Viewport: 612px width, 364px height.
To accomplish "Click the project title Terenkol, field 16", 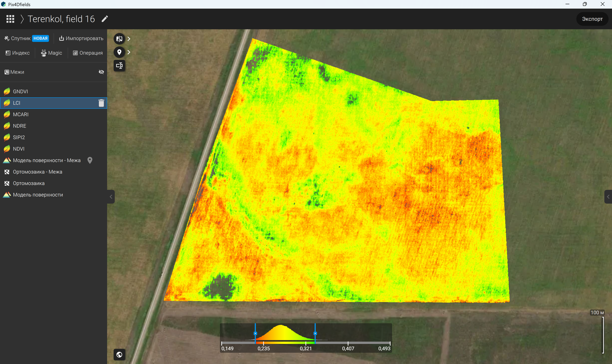I will [61, 19].
